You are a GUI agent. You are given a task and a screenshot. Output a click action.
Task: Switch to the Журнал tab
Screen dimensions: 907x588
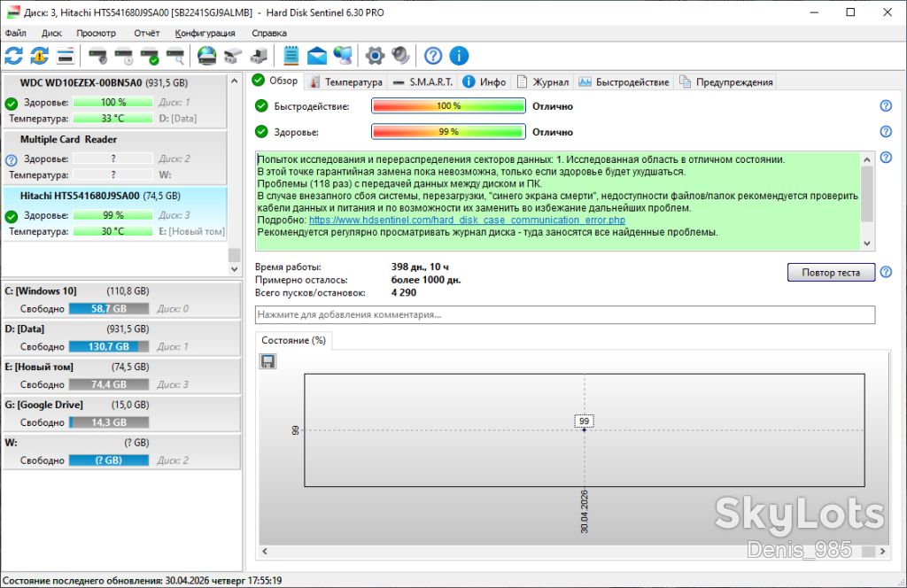tap(543, 82)
